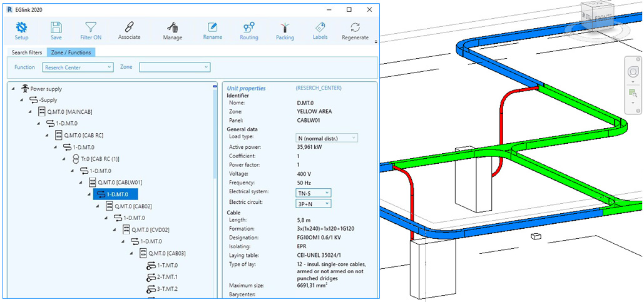Open the Routing tool

click(x=248, y=28)
